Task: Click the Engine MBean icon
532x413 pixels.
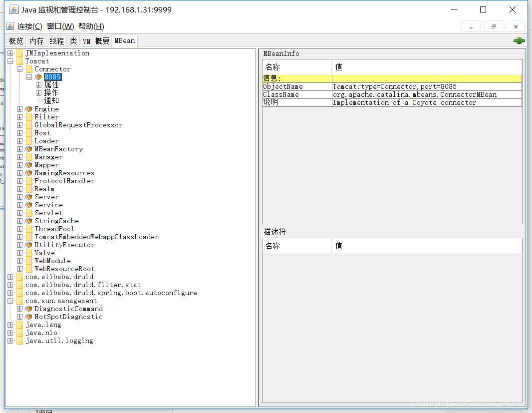Action: click(29, 109)
